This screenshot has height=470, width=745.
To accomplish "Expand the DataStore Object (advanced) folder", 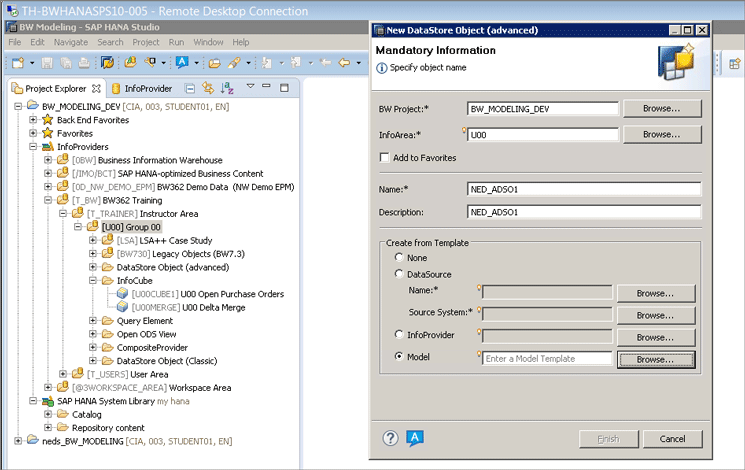I will pyautogui.click(x=93, y=268).
